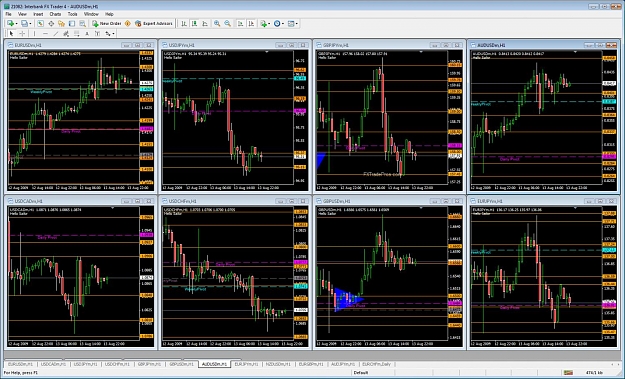Open the Window menu
The image size is (625, 379).
pyautogui.click(x=91, y=14)
